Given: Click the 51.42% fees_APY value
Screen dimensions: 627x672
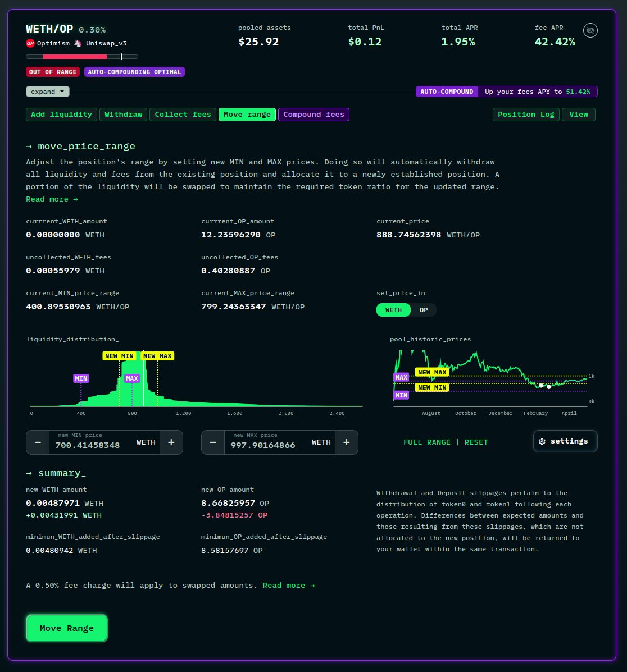Looking at the screenshot, I should click(x=578, y=92).
